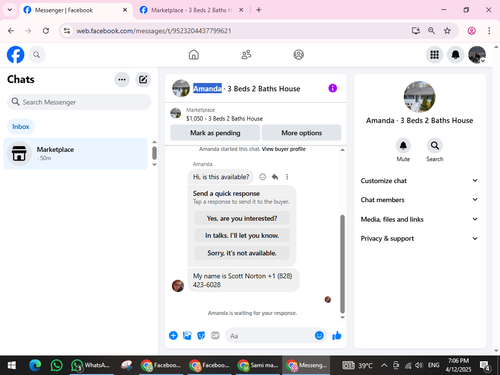This screenshot has width=500, height=375.
Task: Open the notifications bell in Facebook header
Action: pos(455,55)
